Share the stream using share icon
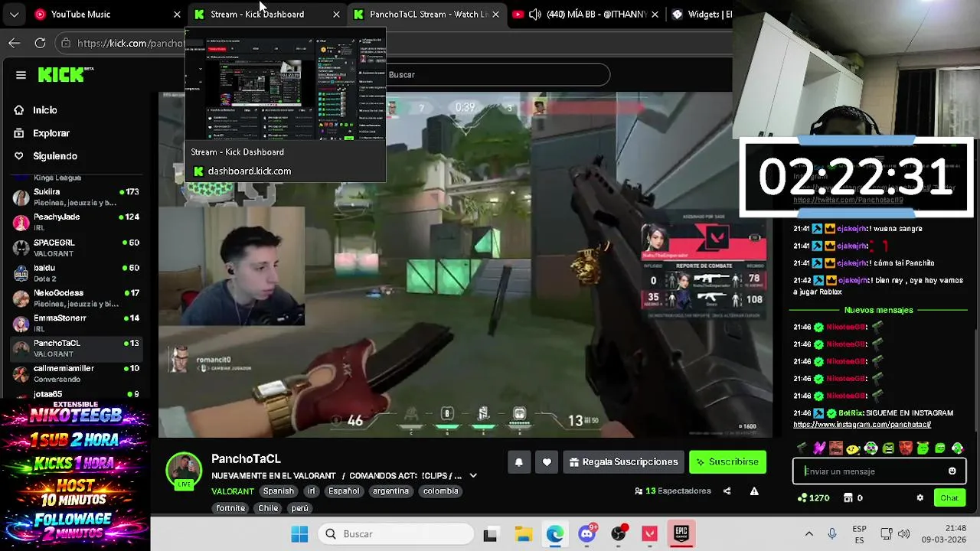The image size is (980, 551). [727, 491]
